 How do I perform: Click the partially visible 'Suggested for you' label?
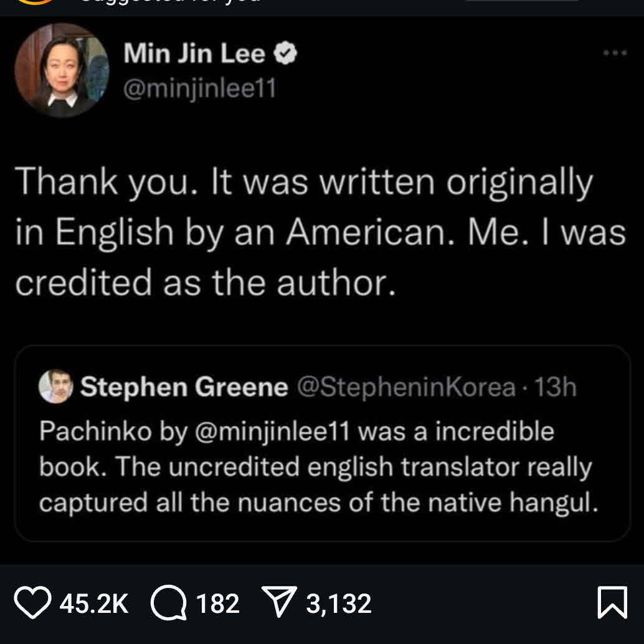pyautogui.click(x=168, y=3)
